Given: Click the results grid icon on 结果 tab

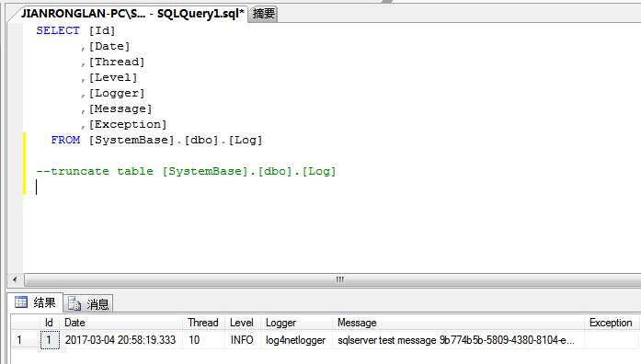Looking at the screenshot, I should click(21, 302).
